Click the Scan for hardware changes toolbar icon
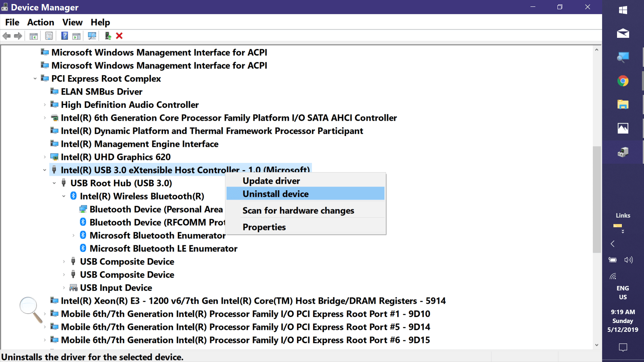The width and height of the screenshot is (644, 362). point(92,36)
